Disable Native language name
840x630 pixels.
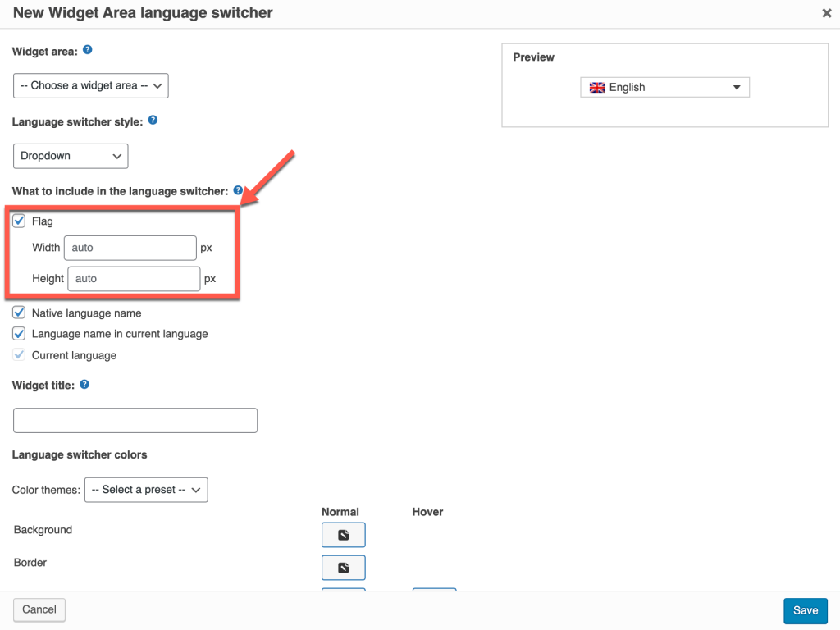point(19,313)
